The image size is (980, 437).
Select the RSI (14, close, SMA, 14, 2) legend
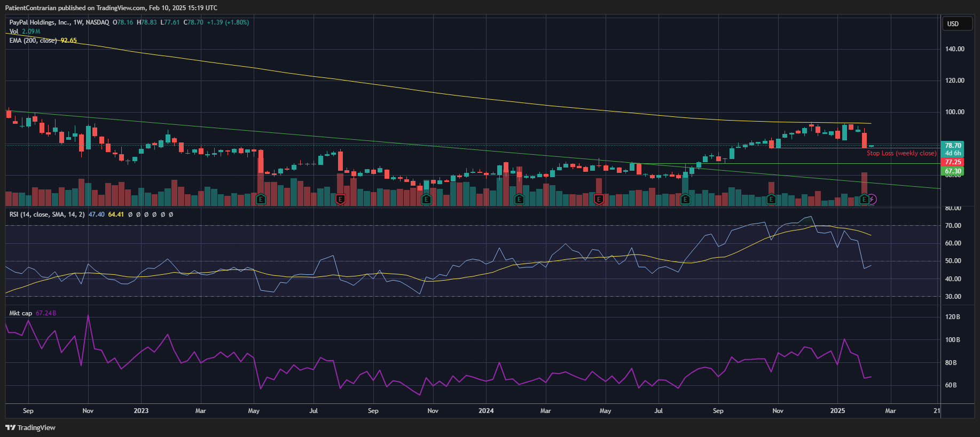pos(47,214)
